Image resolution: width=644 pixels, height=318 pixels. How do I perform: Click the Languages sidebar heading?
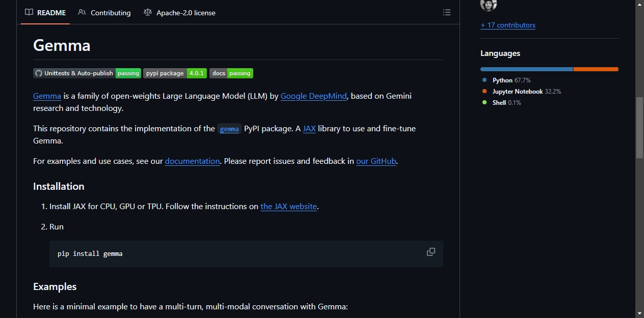(500, 53)
